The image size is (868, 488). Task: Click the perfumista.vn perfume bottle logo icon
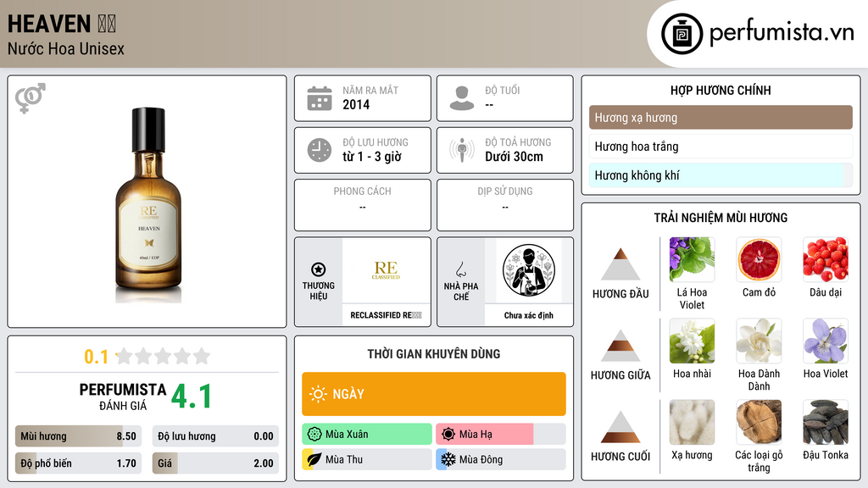682,34
